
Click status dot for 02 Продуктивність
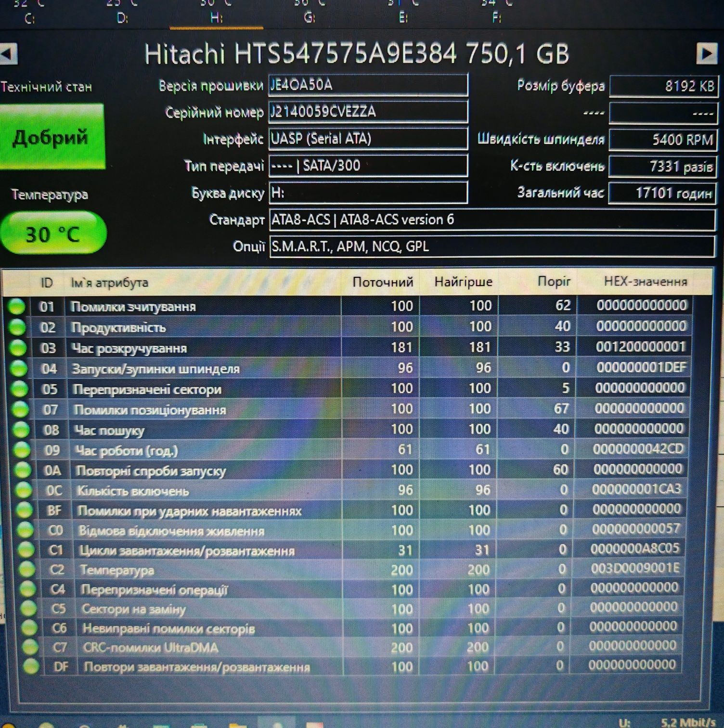pos(17,327)
